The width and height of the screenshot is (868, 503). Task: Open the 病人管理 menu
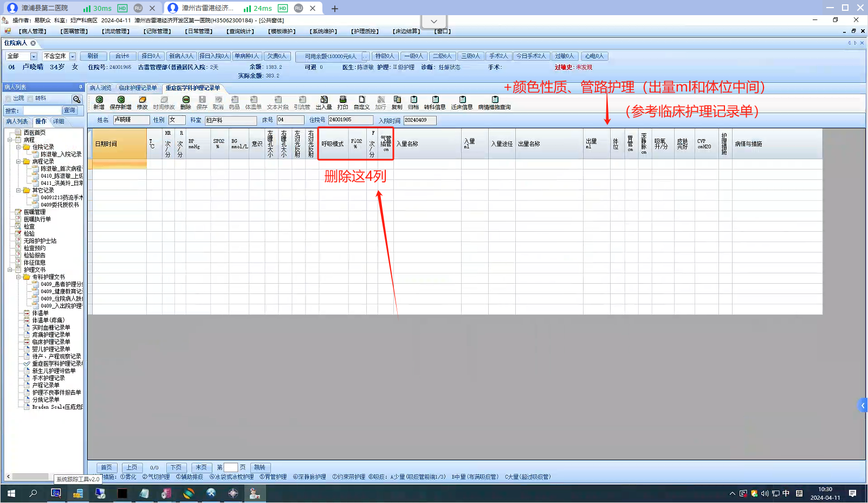tap(33, 31)
